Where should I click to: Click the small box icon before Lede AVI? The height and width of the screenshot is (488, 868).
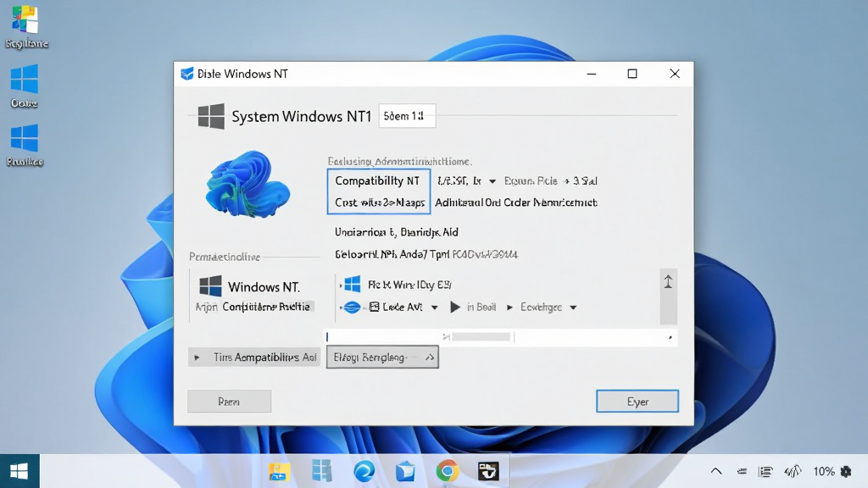tap(374, 307)
